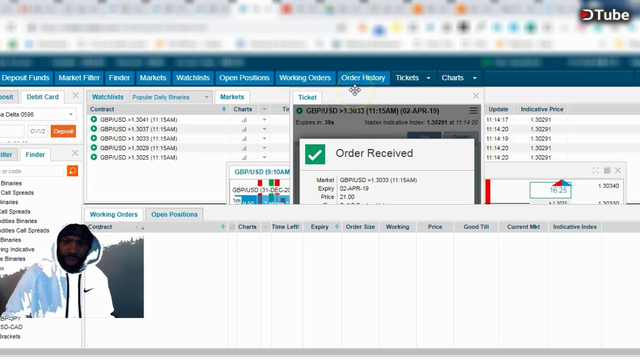Expand the Tickets dropdown arrow
Screen dimensions: 640x360
coord(429,78)
